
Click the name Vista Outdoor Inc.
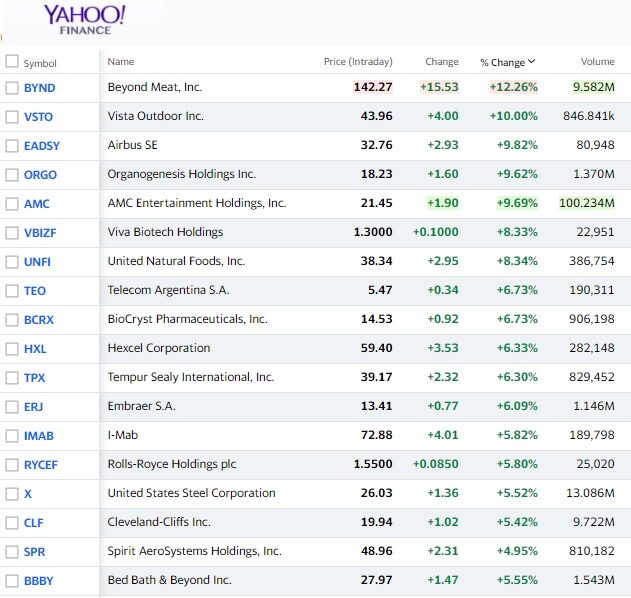coord(156,116)
